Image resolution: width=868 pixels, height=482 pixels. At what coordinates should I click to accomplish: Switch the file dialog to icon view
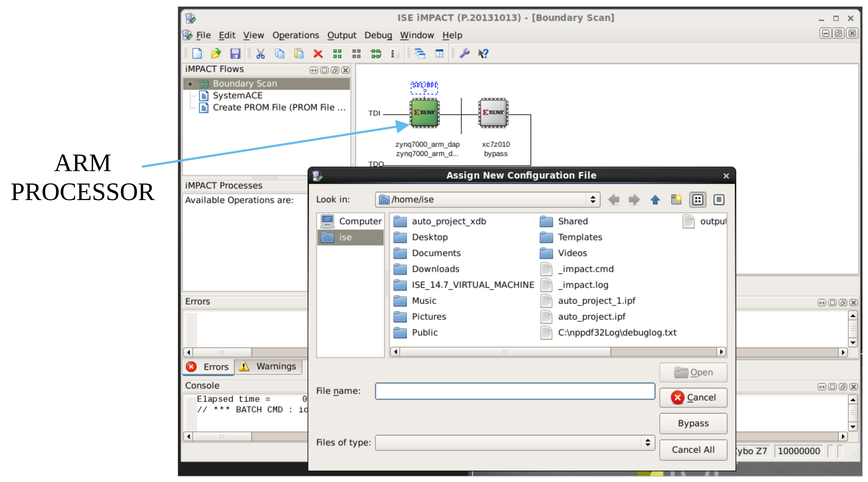[x=697, y=199]
